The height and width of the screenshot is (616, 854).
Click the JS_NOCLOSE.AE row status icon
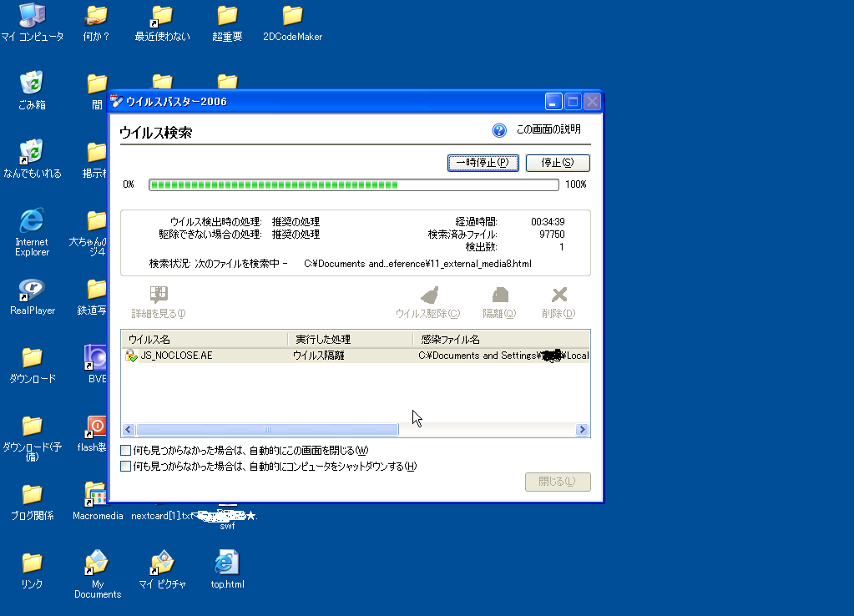(x=131, y=356)
